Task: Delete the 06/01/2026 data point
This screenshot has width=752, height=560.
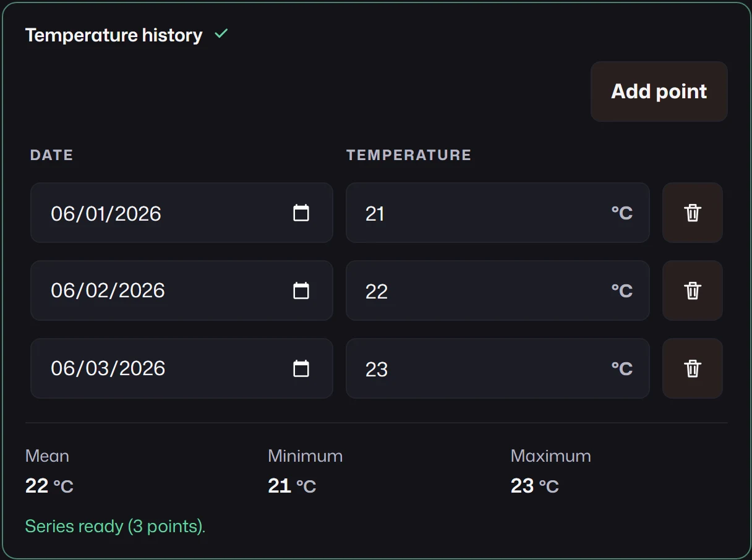Action: point(693,213)
